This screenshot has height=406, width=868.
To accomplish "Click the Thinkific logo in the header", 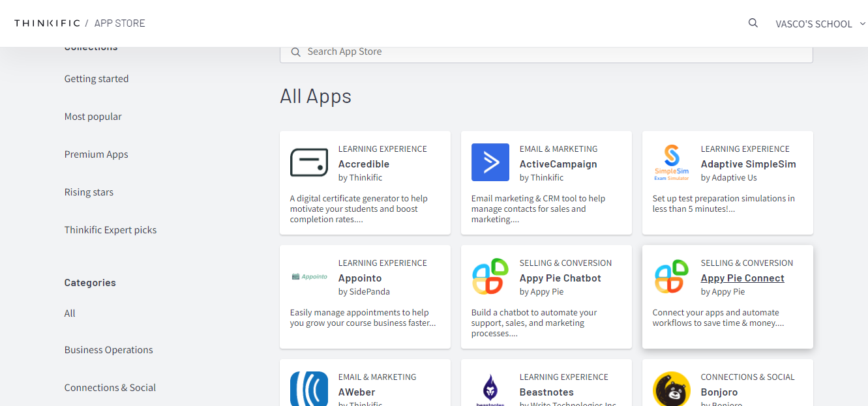I will click(x=47, y=23).
